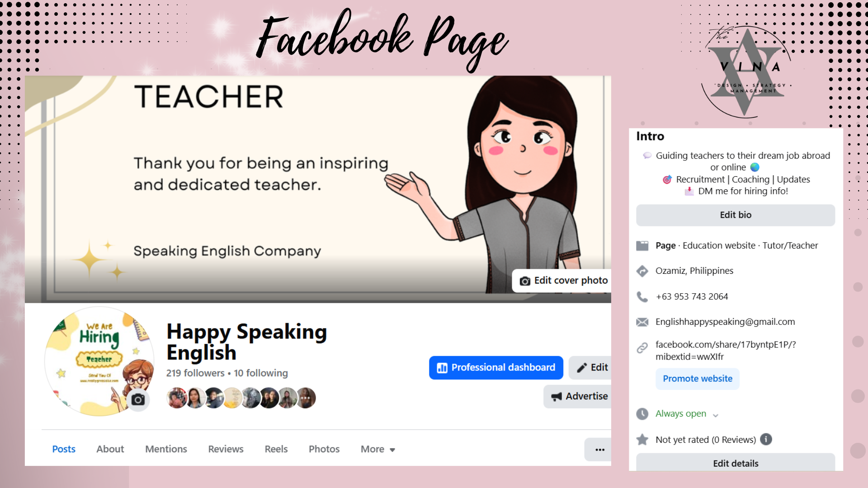Viewport: 868px width, 488px height.
Task: Click the camera icon on profile picture
Action: (138, 399)
